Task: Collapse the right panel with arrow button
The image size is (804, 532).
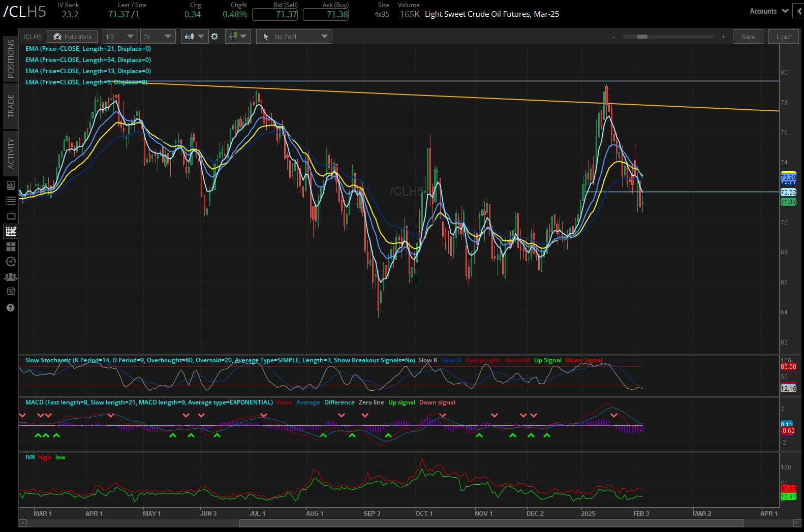Action: [x=799, y=11]
